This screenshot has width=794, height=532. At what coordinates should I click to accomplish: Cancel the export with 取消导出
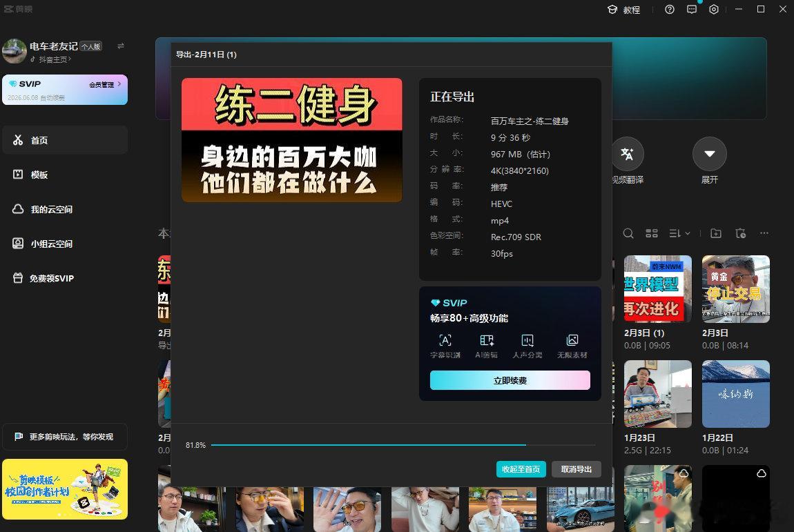pyautogui.click(x=577, y=469)
